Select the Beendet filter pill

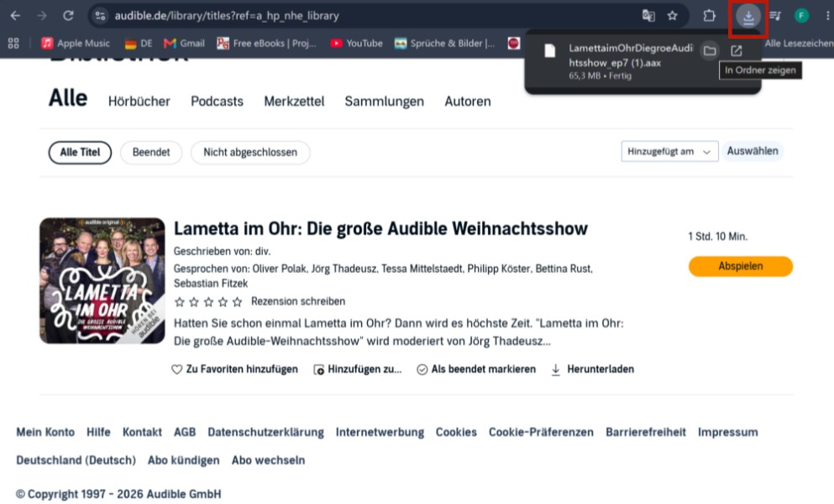tap(151, 153)
